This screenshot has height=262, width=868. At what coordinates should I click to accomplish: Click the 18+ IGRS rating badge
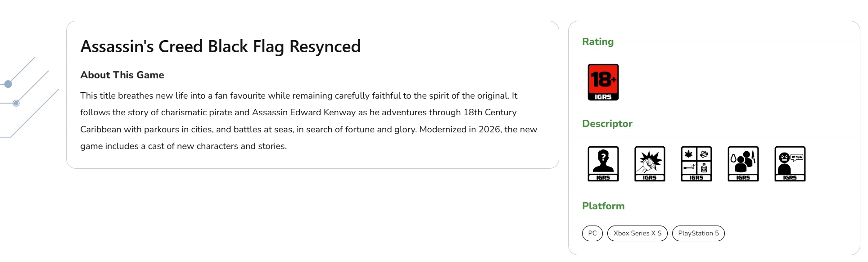[x=603, y=82]
